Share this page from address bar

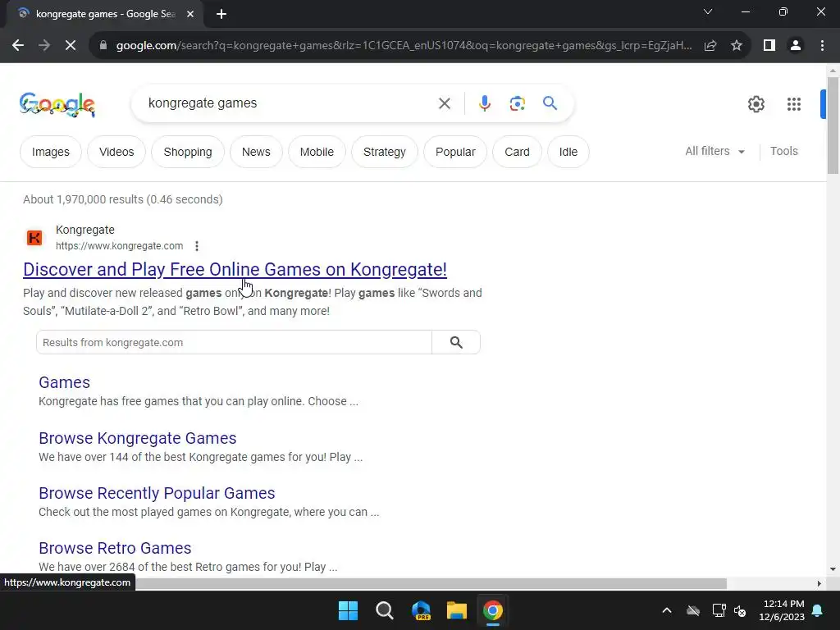tap(710, 46)
